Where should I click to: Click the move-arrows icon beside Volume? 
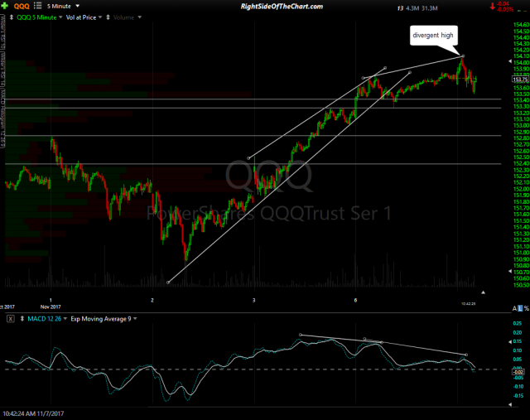pyautogui.click(x=108, y=17)
